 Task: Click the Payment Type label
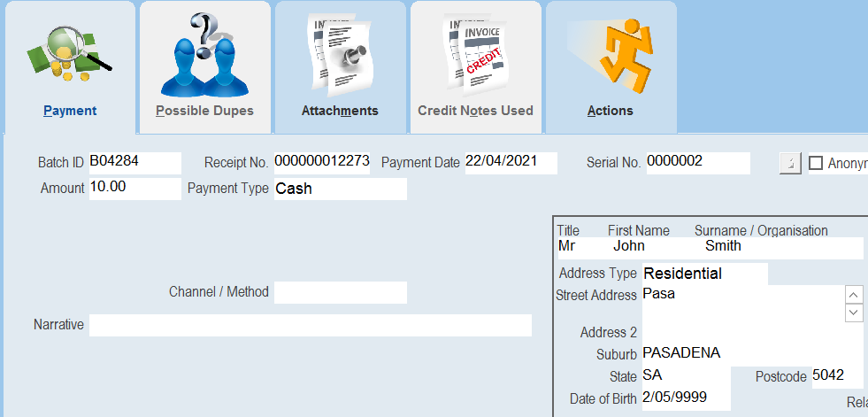point(228,189)
